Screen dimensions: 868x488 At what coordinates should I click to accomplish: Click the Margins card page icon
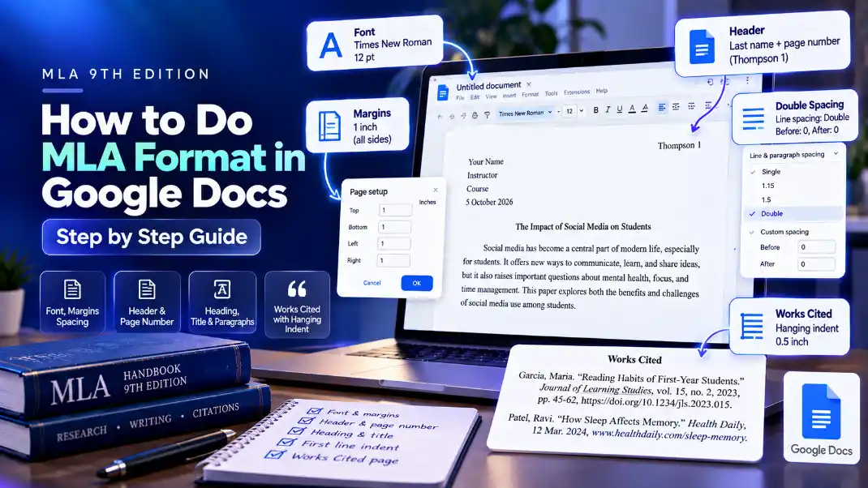point(330,126)
